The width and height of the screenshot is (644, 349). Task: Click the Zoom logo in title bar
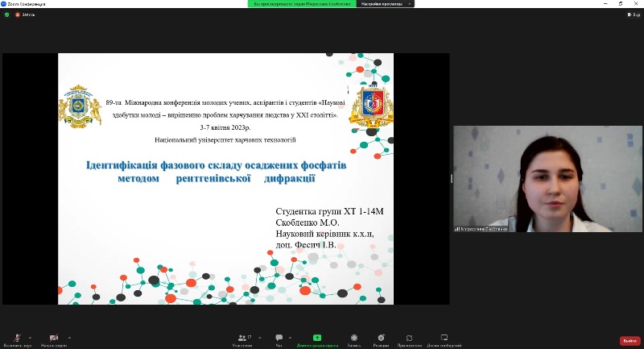click(x=4, y=4)
